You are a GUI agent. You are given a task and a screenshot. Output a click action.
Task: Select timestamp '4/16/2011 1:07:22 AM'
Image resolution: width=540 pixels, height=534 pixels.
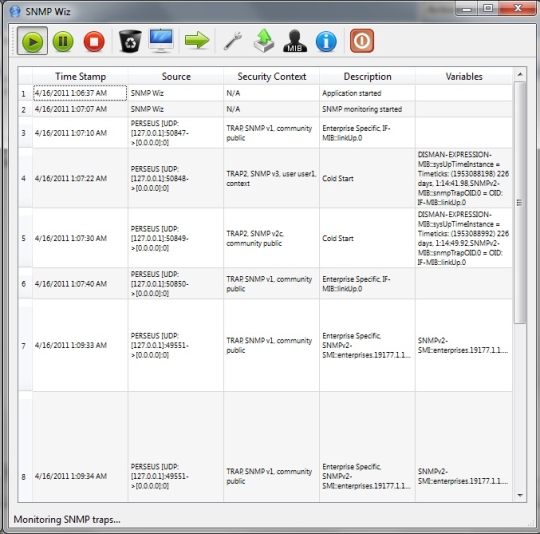coord(80,178)
